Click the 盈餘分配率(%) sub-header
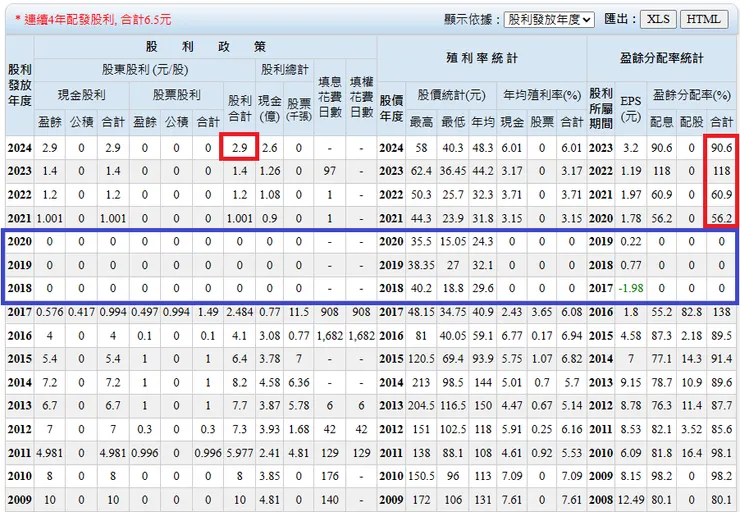This screenshot has height=512, width=740. [692, 95]
